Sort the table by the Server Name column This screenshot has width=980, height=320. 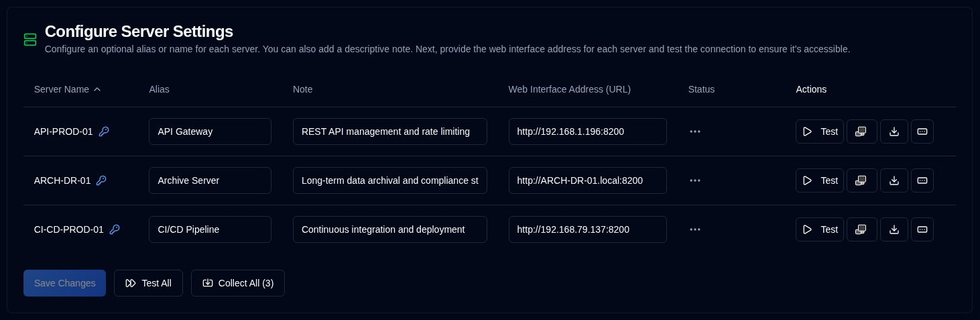click(67, 89)
